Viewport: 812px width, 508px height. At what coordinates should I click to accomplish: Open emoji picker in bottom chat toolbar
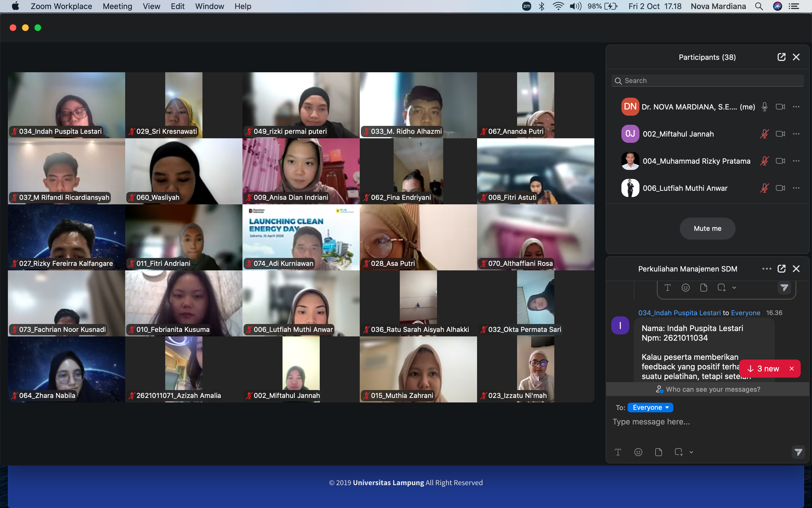tap(638, 452)
